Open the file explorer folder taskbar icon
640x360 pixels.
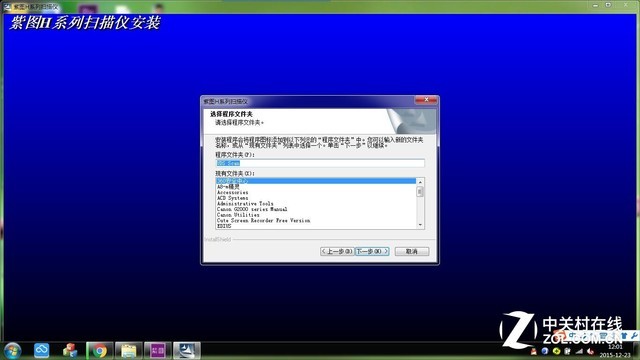[x=129, y=350]
